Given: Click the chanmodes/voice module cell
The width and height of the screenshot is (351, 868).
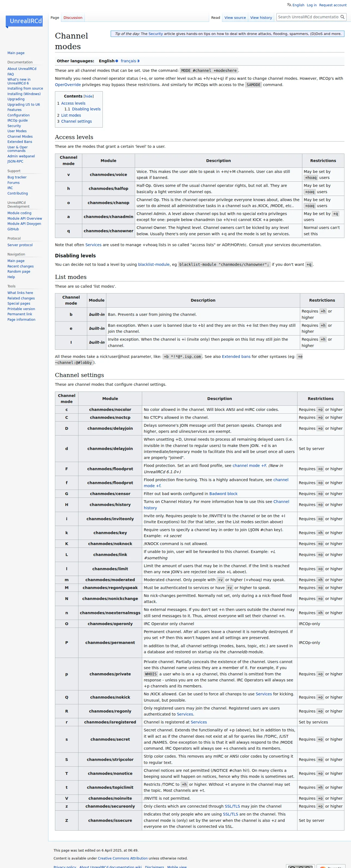Looking at the screenshot, I should pyautogui.click(x=108, y=175).
